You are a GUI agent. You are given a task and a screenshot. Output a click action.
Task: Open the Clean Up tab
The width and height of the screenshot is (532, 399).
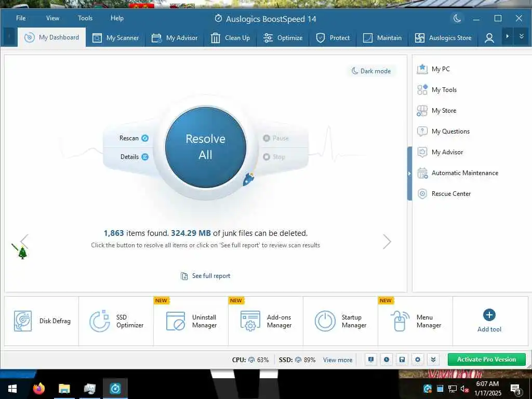[230, 37]
